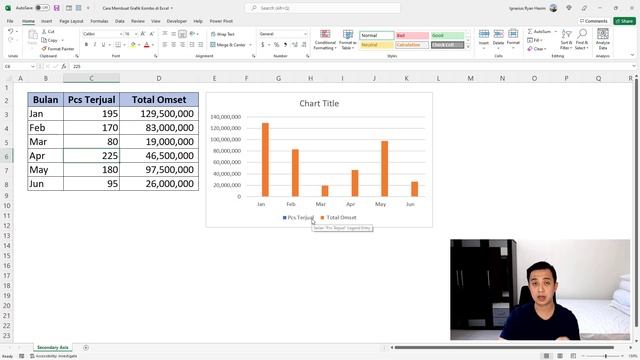Click the Chart Title text in chart

tap(319, 104)
